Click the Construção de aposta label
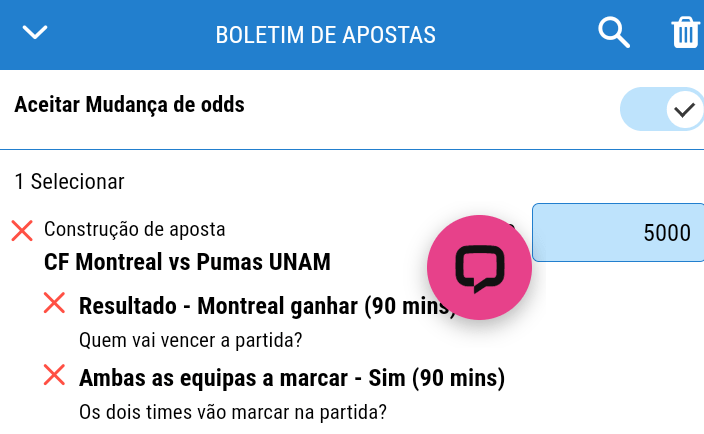 [135, 229]
